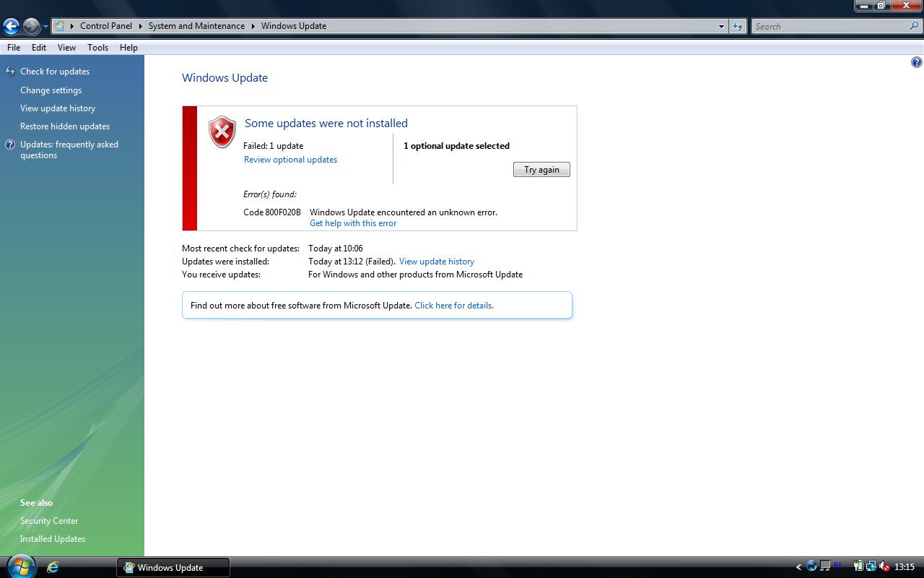Click the network connection tray icon

click(x=871, y=566)
